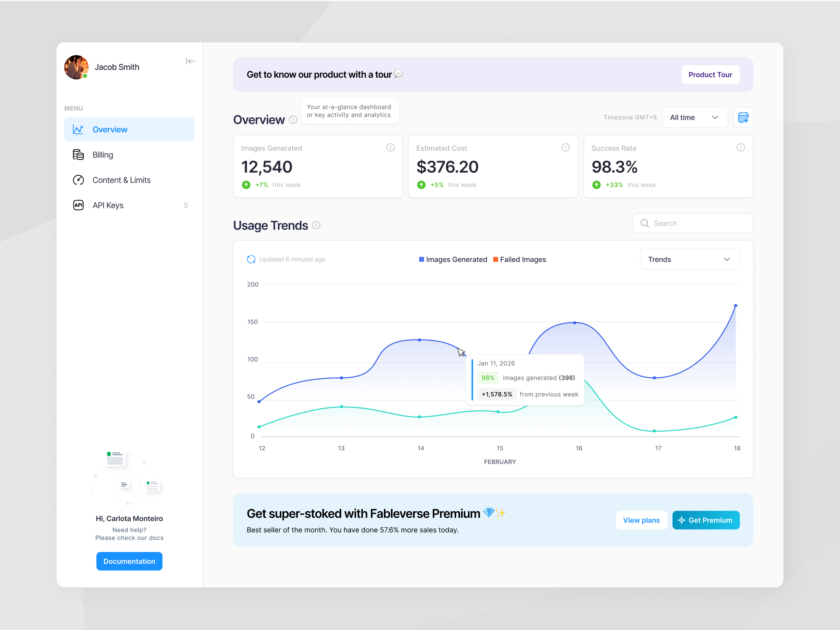This screenshot has width=840, height=630.
Task: Start the Product Tour
Action: [x=710, y=75]
